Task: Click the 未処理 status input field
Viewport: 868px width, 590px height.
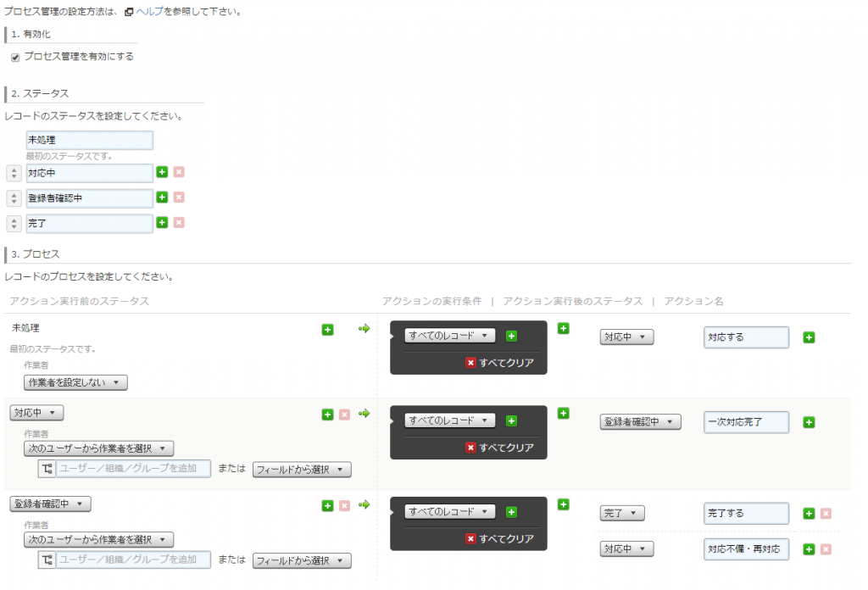Action: [x=89, y=140]
